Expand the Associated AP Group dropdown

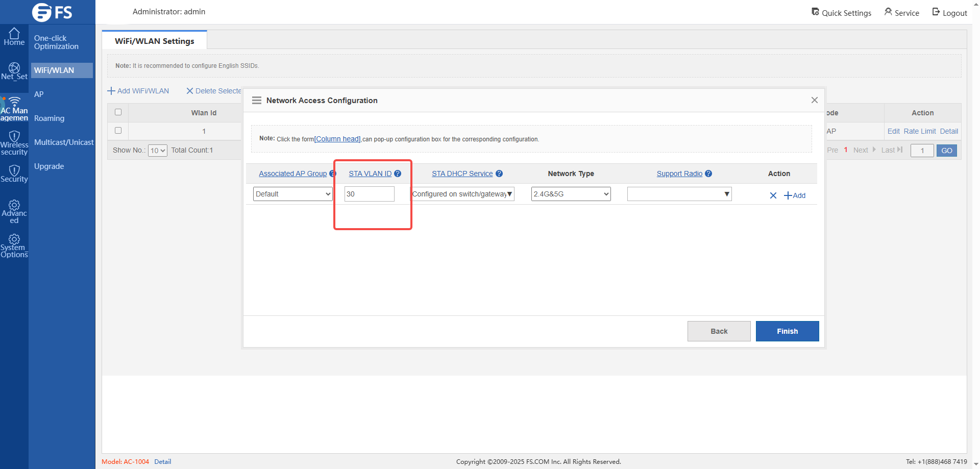coord(292,194)
